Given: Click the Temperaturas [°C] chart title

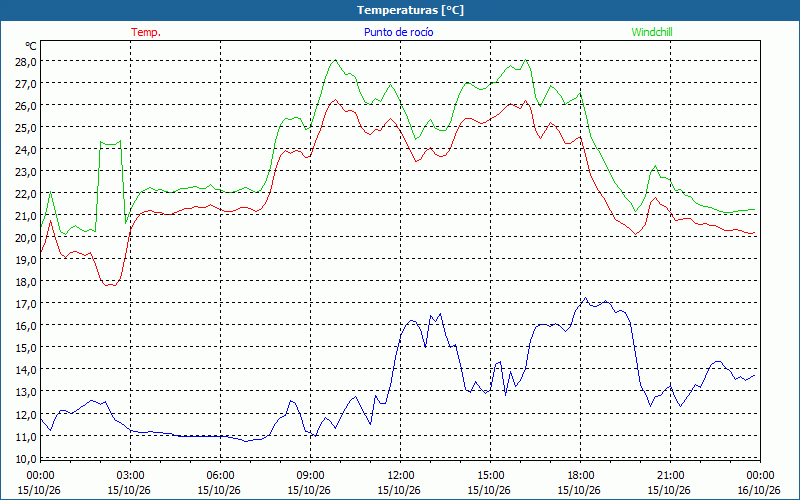Looking at the screenshot, I should 410,10.
